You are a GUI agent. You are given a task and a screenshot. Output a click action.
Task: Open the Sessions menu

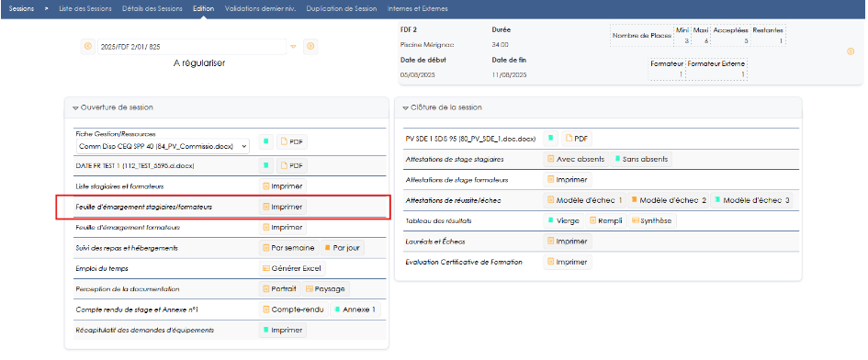[22, 9]
